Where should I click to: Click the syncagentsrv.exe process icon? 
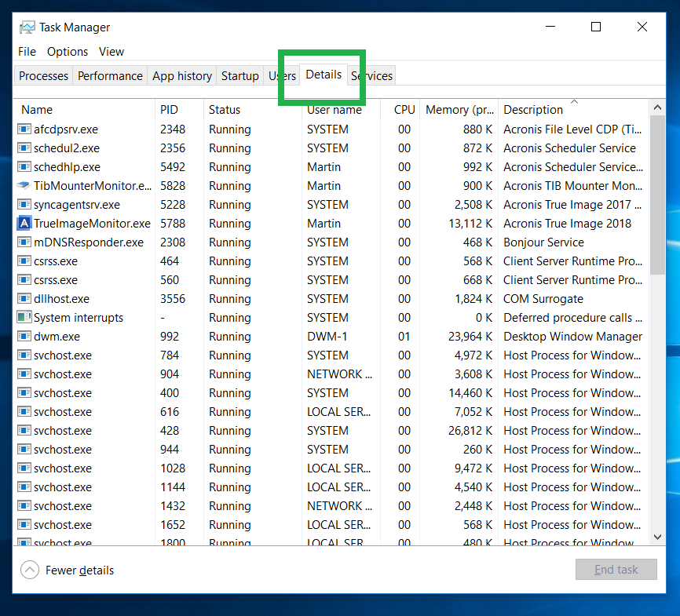(x=24, y=204)
